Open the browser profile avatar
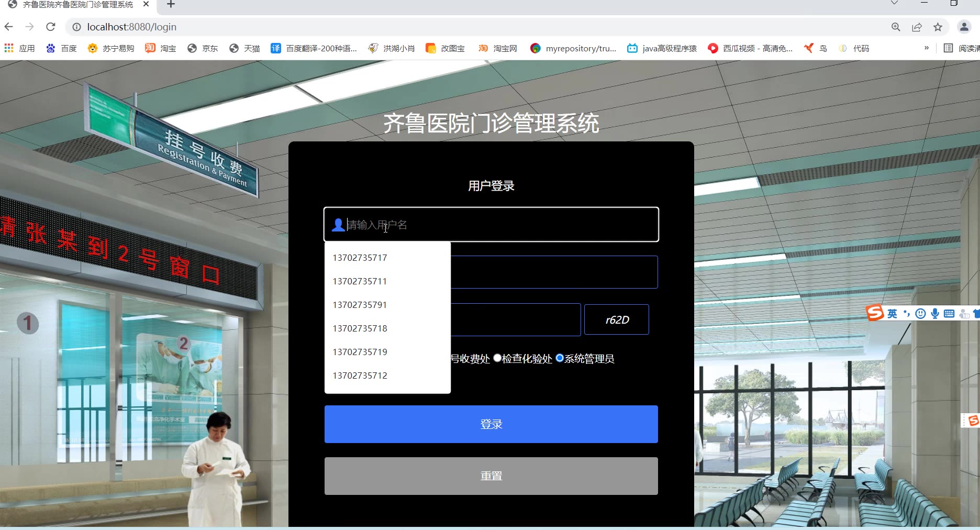The width and height of the screenshot is (980, 530). pos(964,27)
